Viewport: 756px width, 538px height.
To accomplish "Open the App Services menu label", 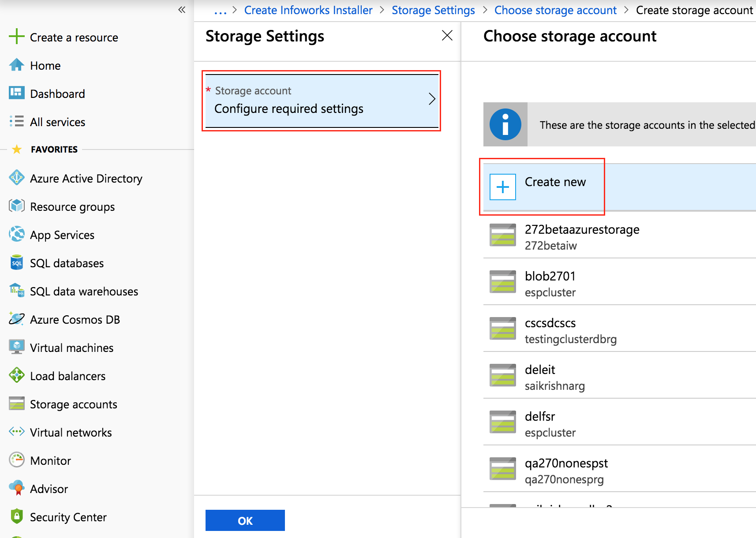I will coord(62,235).
